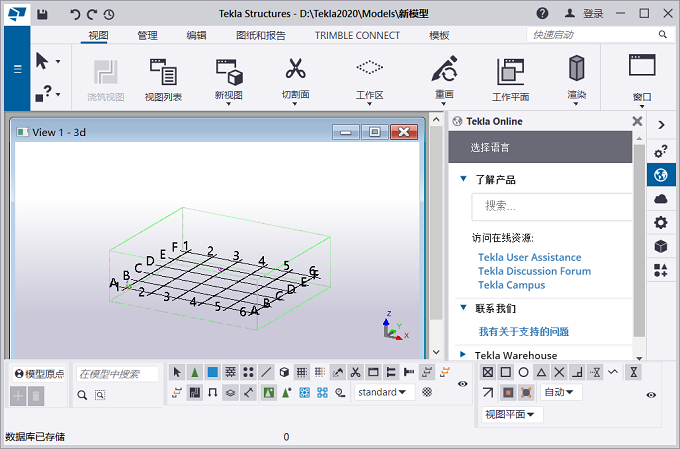Open the undo history clock icon

pyautogui.click(x=109, y=14)
